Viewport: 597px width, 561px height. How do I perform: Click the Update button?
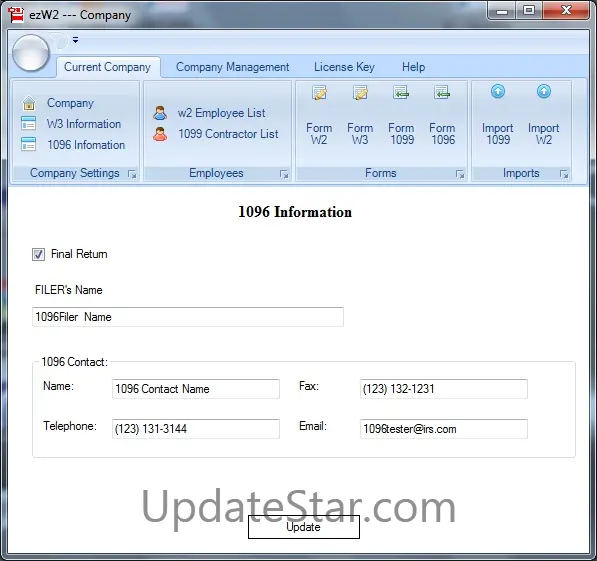[304, 527]
